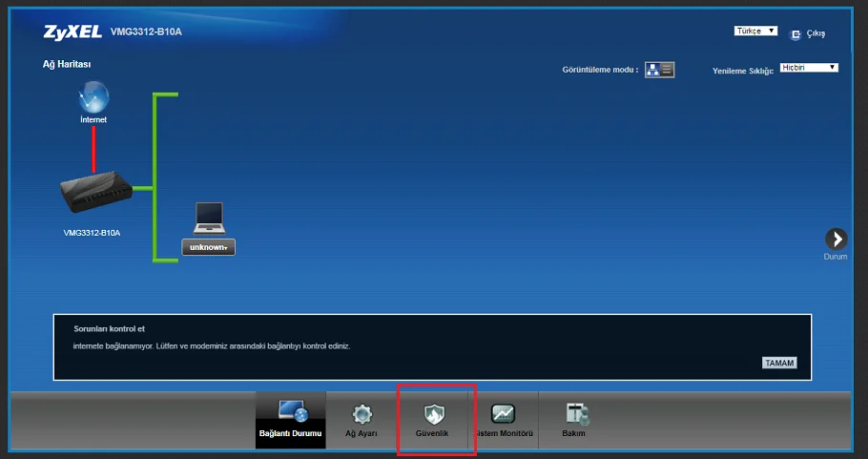Click the ZyXEL logo

(72, 31)
